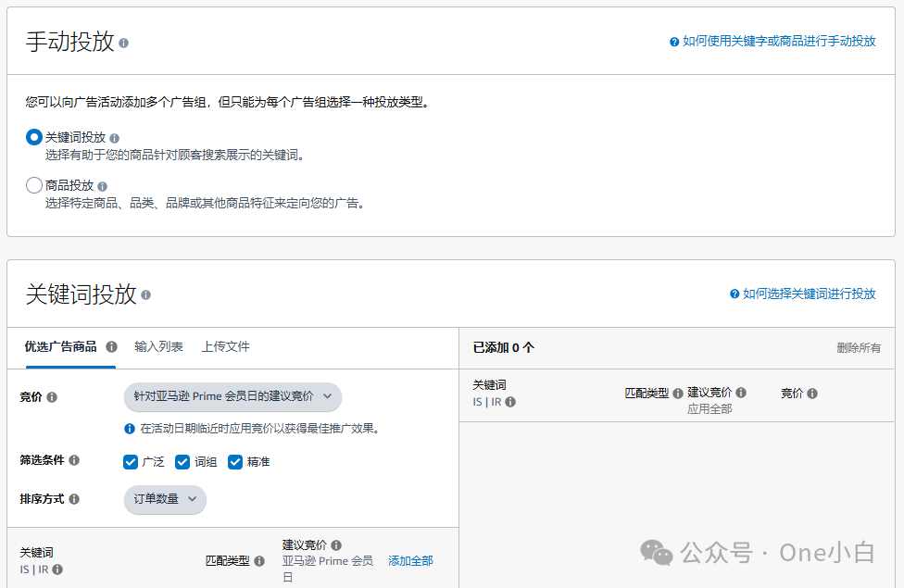Toggle the 词组 filter checkbox
Image resolution: width=904 pixels, height=588 pixels.
point(182,461)
